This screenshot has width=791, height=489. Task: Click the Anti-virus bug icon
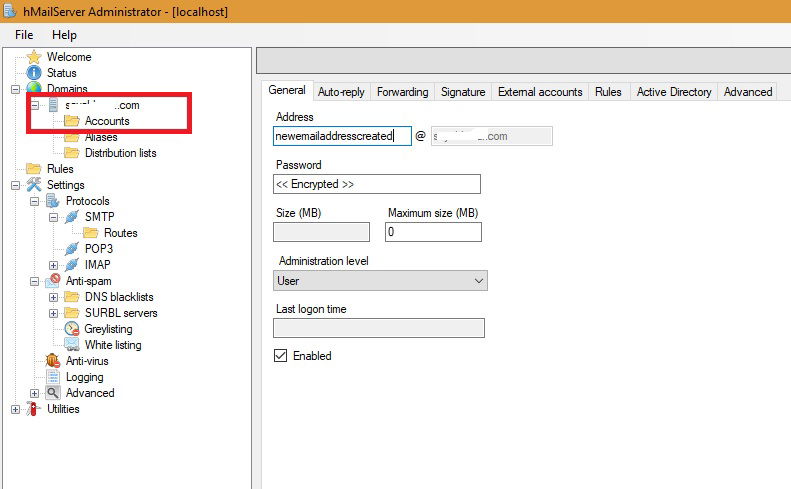click(x=53, y=361)
